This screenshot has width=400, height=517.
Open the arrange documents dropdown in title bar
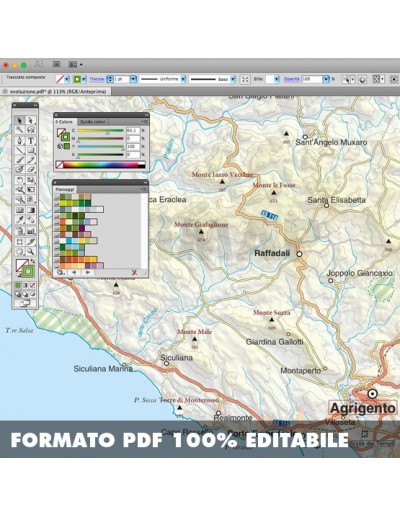tap(75, 65)
